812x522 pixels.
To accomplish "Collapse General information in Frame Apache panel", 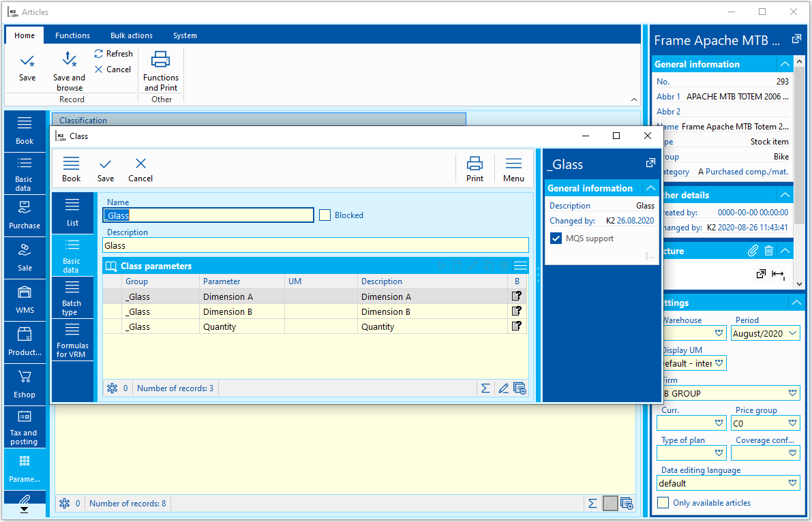I will (785, 64).
